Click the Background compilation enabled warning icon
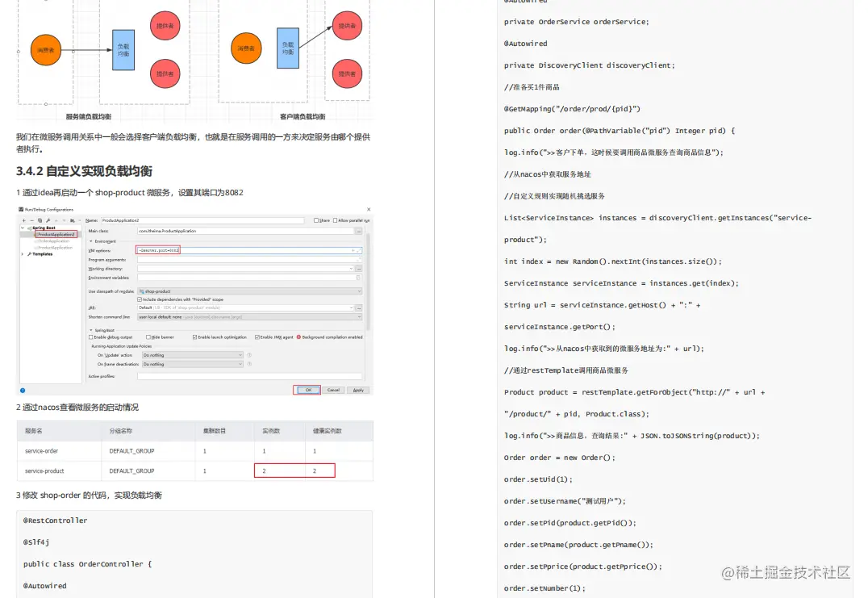868x598 pixels. pos(298,337)
